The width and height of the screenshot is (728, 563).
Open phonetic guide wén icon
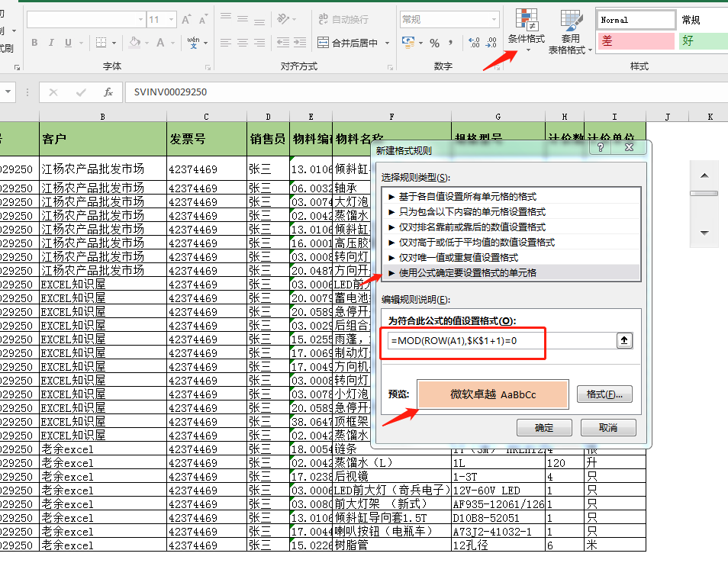tap(194, 43)
